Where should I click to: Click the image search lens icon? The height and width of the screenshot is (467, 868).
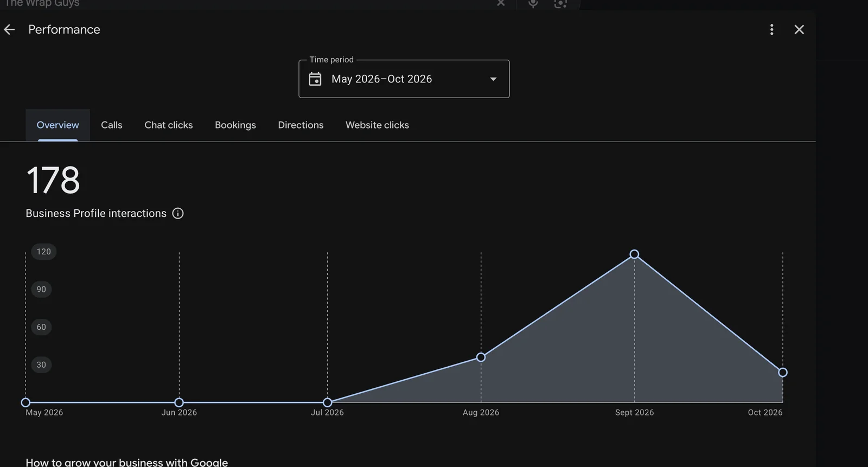click(560, 3)
